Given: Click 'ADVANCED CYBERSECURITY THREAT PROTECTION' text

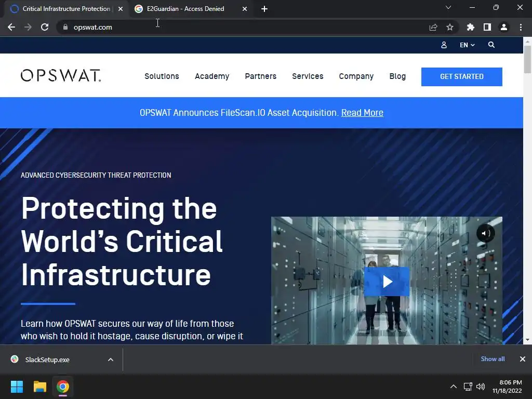Looking at the screenshot, I should (96, 175).
